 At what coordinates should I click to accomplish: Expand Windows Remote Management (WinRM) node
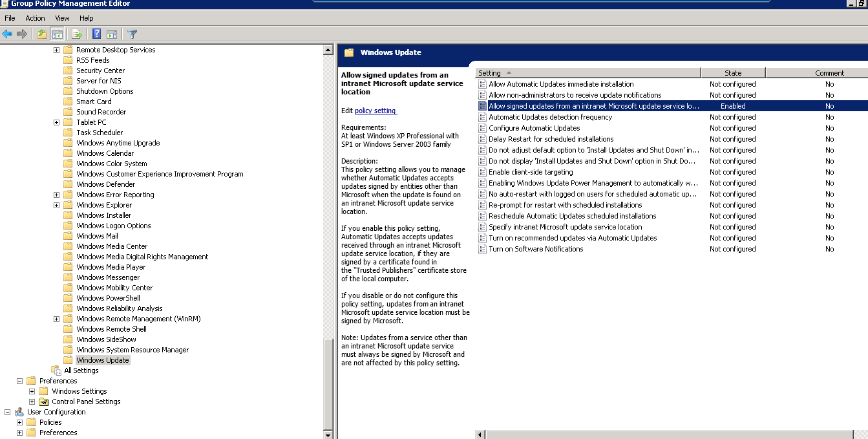coord(56,319)
